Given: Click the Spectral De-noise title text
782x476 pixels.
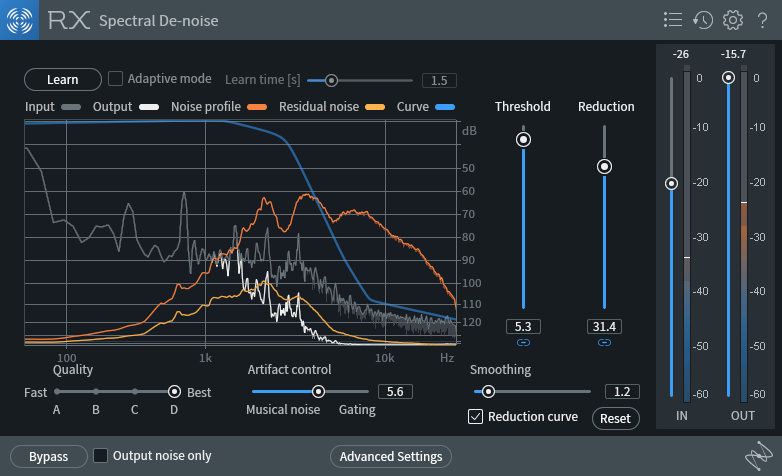Looking at the screenshot, I should 159,21.
